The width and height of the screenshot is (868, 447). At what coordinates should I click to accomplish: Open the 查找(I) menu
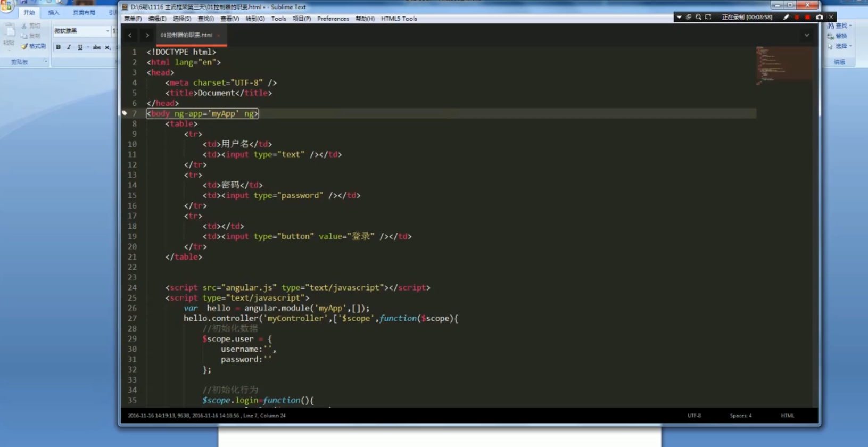click(x=206, y=19)
